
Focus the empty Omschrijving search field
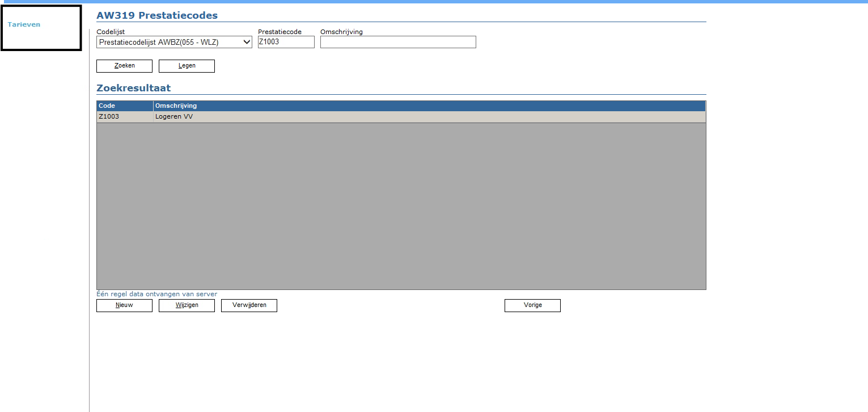pos(397,42)
